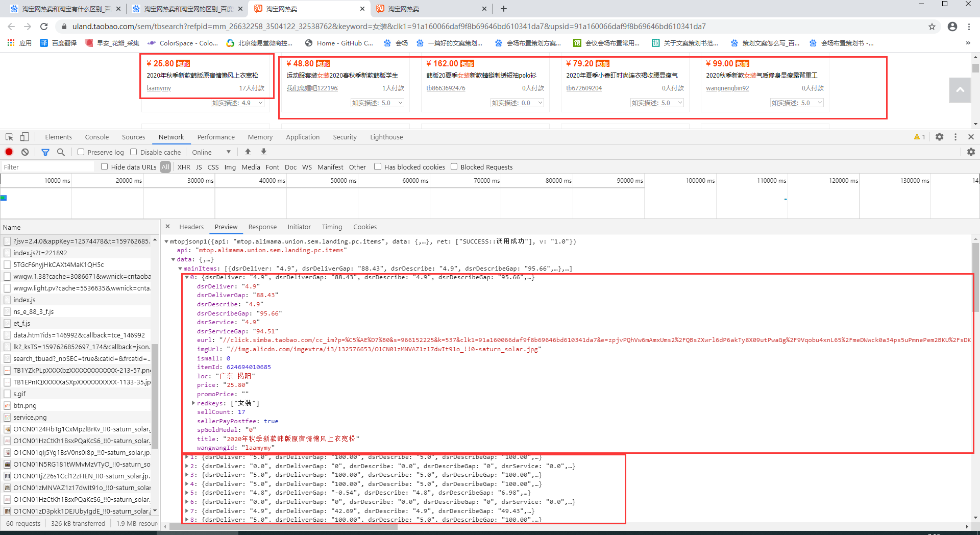Stop recording network log

9,152
